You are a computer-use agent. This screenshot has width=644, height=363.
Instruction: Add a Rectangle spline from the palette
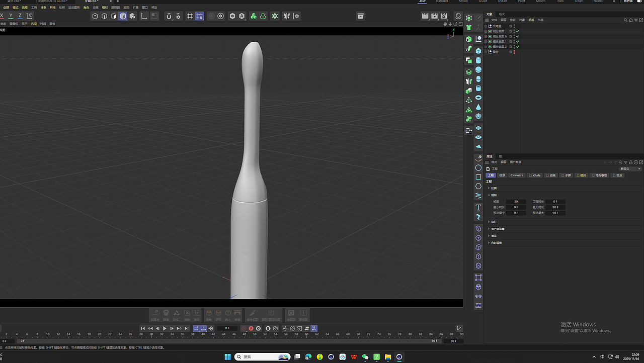tap(478, 177)
